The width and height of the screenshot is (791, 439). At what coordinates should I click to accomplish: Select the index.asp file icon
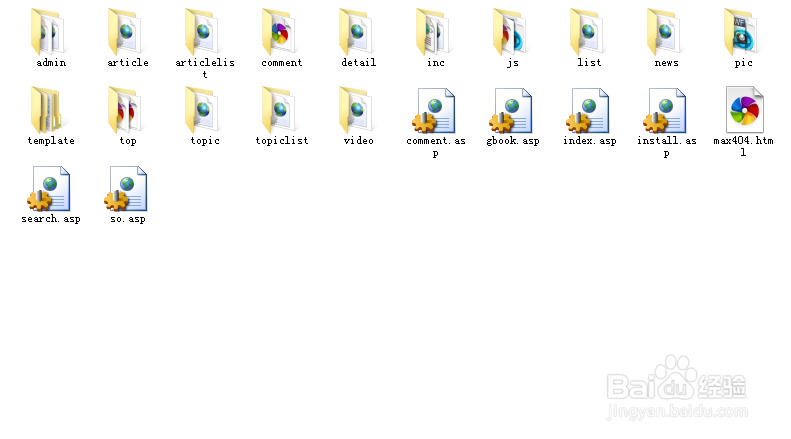click(588, 111)
